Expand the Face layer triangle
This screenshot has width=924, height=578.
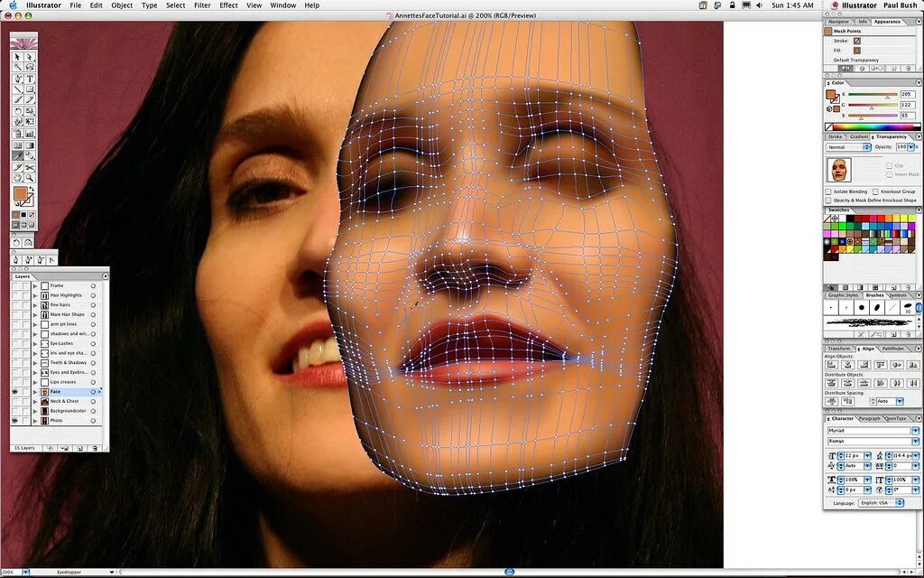35,392
